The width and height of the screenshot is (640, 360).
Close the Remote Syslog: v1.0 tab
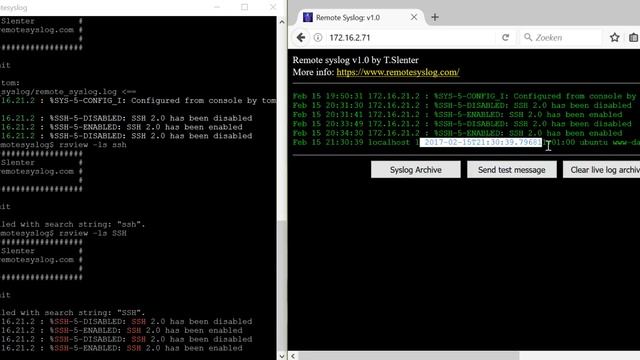(414, 17)
